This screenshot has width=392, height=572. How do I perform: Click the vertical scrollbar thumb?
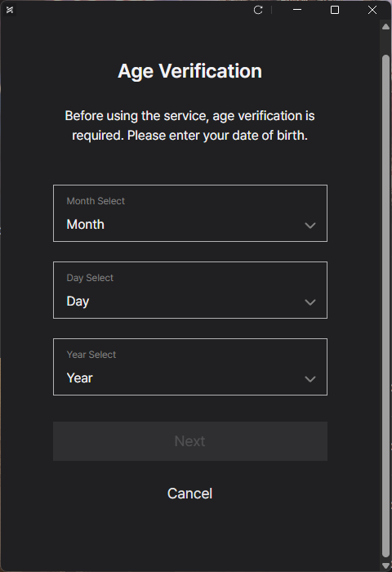pyautogui.click(x=385, y=306)
